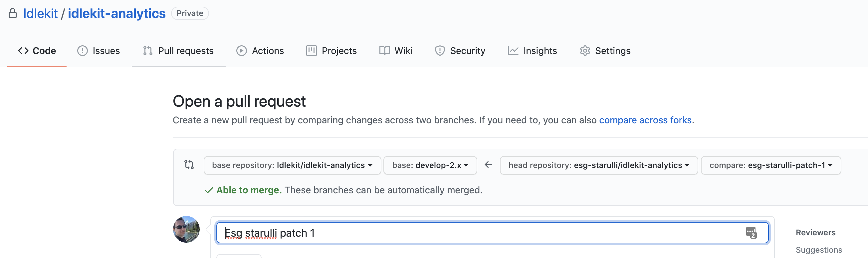Click the left arrow between branches
Viewport: 868px width, 258px height.
tap(488, 165)
